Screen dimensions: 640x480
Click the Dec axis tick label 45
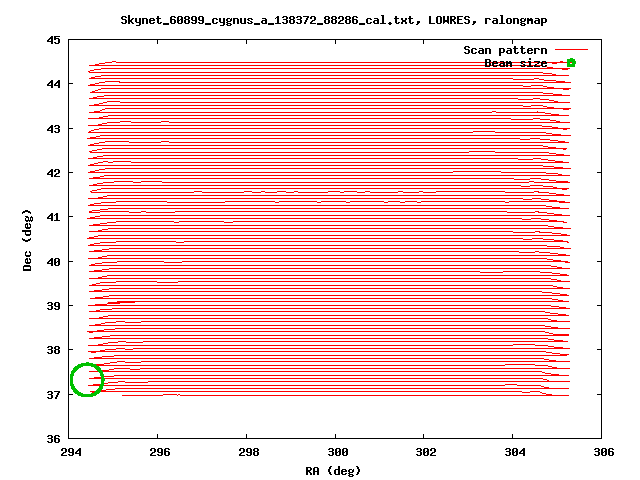point(53,40)
